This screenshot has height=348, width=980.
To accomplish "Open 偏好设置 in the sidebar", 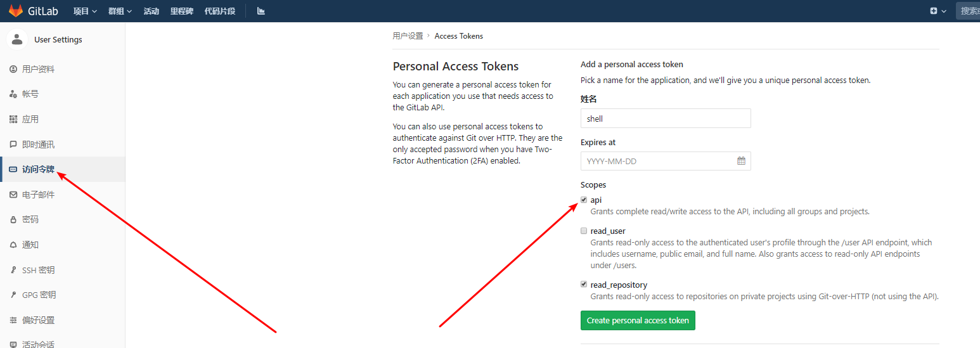I will (x=38, y=320).
